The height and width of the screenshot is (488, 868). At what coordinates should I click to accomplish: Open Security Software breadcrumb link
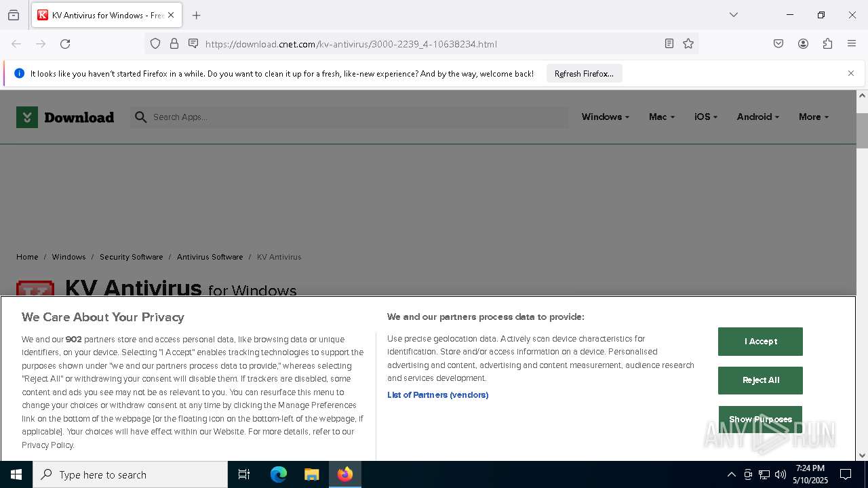point(131,257)
